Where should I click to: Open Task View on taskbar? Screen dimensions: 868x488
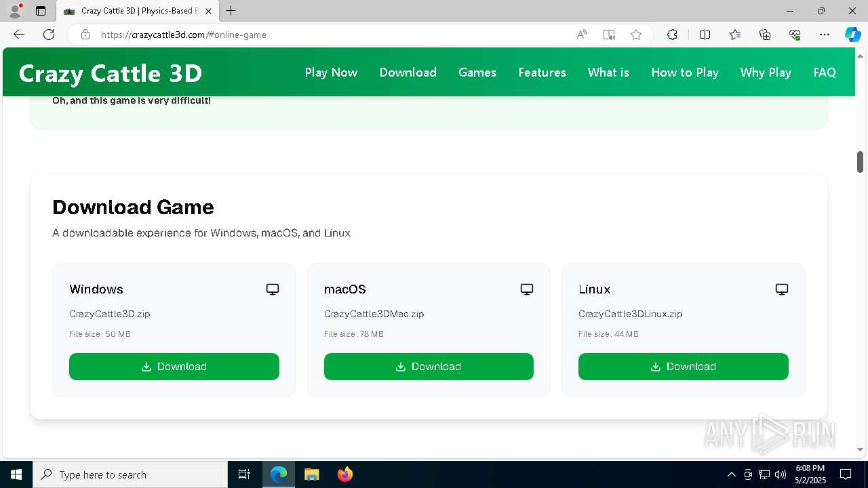coord(244,474)
